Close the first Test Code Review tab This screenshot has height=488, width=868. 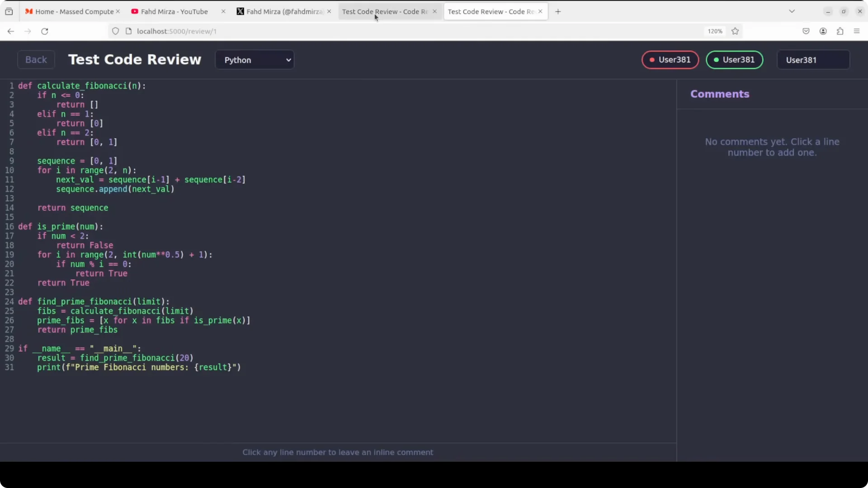pyautogui.click(x=435, y=12)
